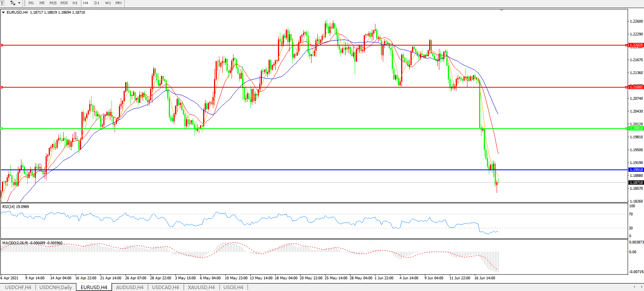
Task: Select the text label tool icon
Action: pyautogui.click(x=2, y=3)
